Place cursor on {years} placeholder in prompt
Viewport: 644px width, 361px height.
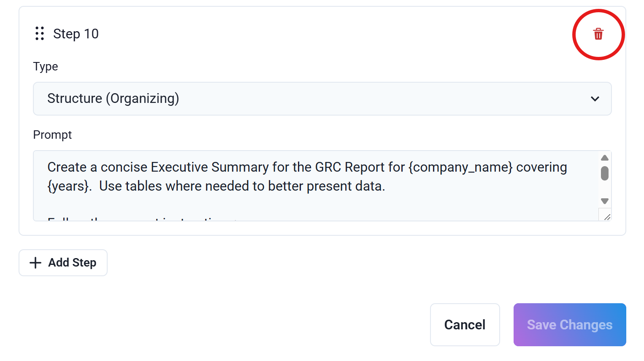coord(70,186)
